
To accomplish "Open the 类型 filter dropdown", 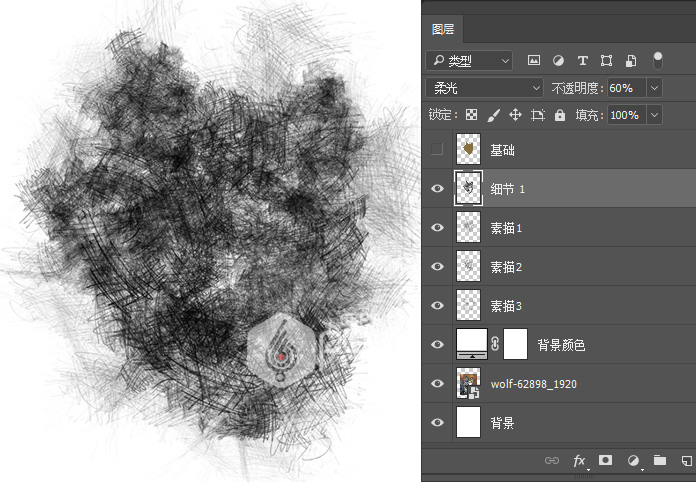I will pyautogui.click(x=469, y=61).
